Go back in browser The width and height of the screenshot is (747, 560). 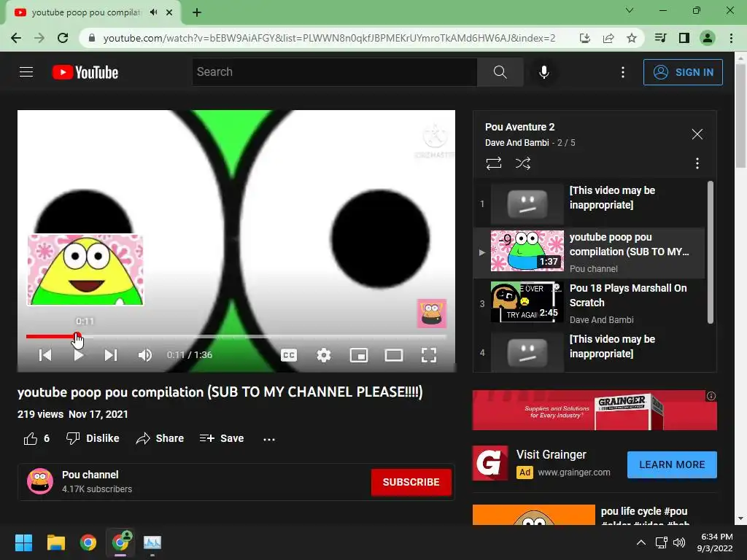(x=16, y=38)
